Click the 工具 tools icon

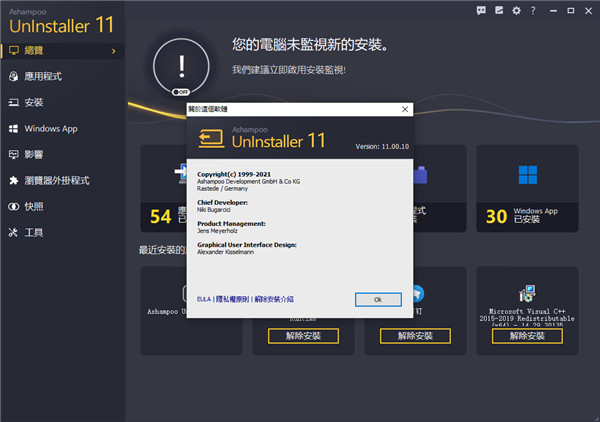pos(14,232)
